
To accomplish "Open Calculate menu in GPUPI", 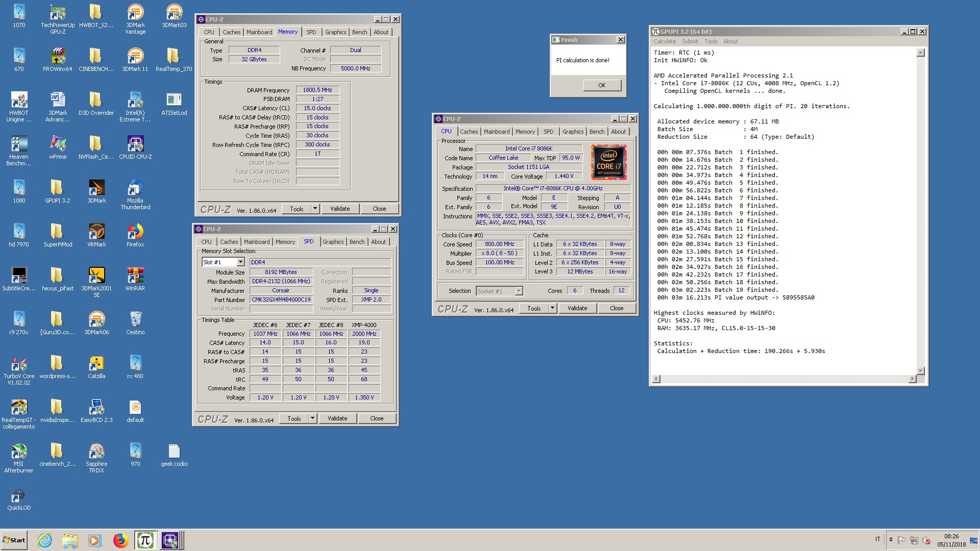I will click(x=665, y=41).
